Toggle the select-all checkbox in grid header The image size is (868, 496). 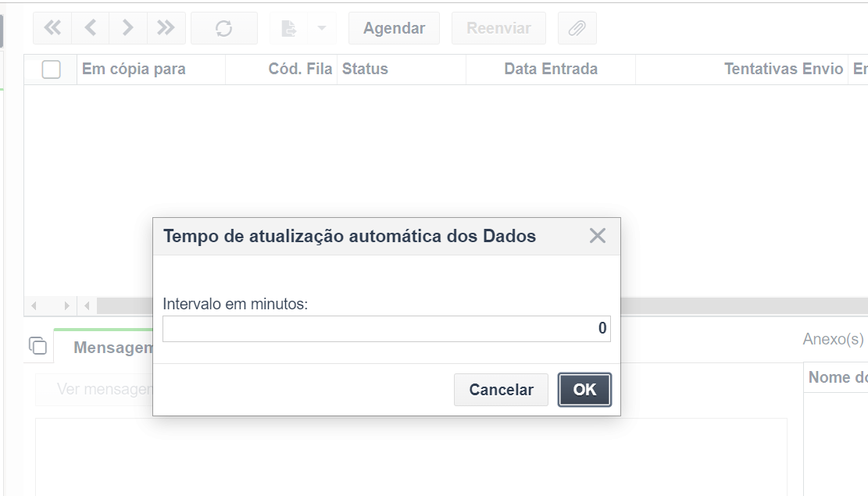tap(51, 70)
